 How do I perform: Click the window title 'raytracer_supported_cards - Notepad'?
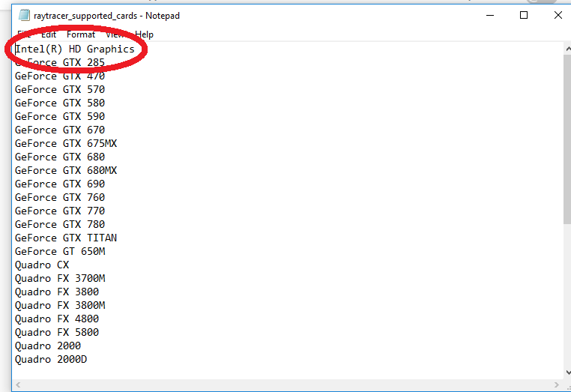click(x=106, y=16)
